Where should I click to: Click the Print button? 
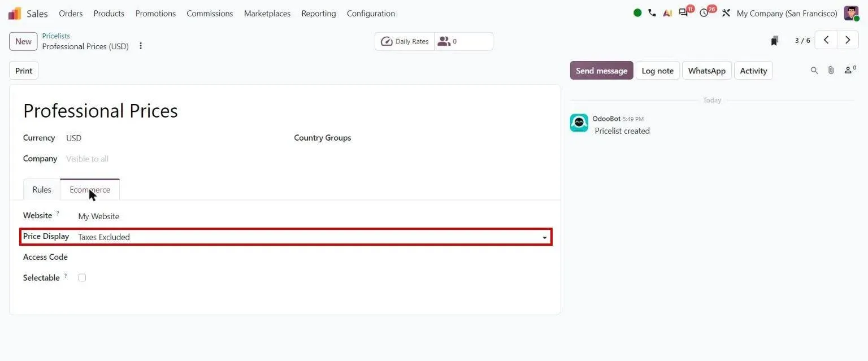pos(24,71)
